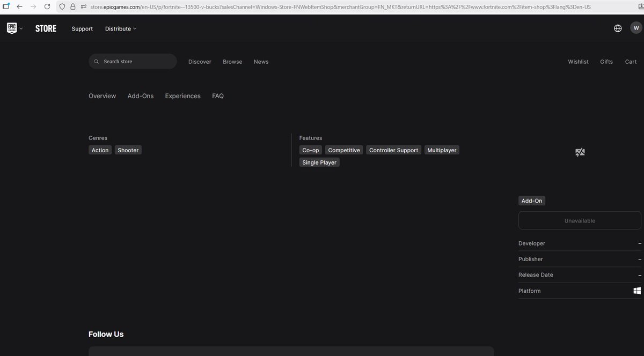Click the Developer label text
644x356 pixels.
(532, 243)
